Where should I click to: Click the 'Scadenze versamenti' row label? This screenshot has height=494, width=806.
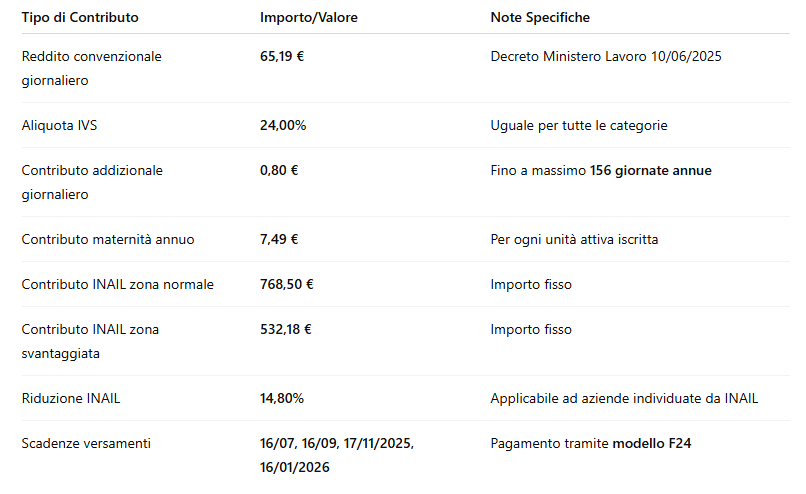pos(86,444)
